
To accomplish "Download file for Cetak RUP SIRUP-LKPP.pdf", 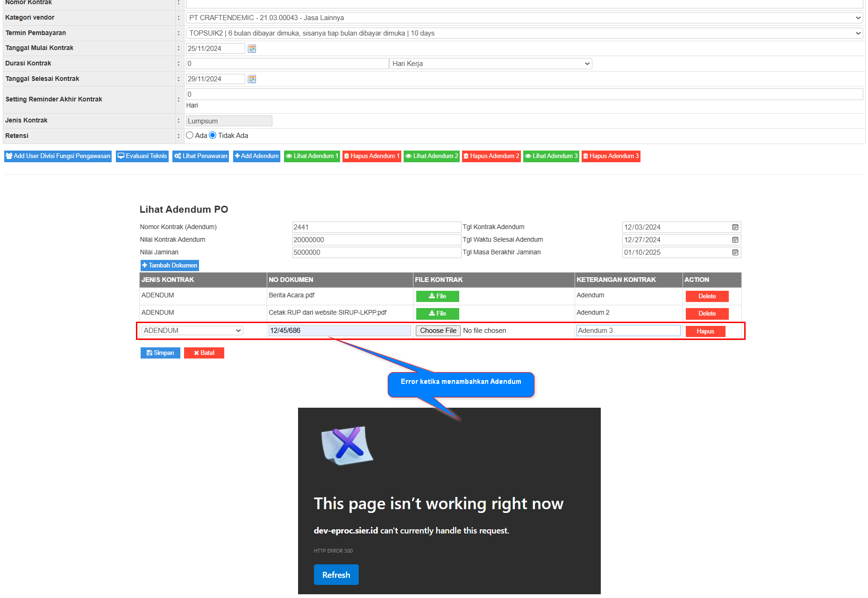I will [x=437, y=314].
